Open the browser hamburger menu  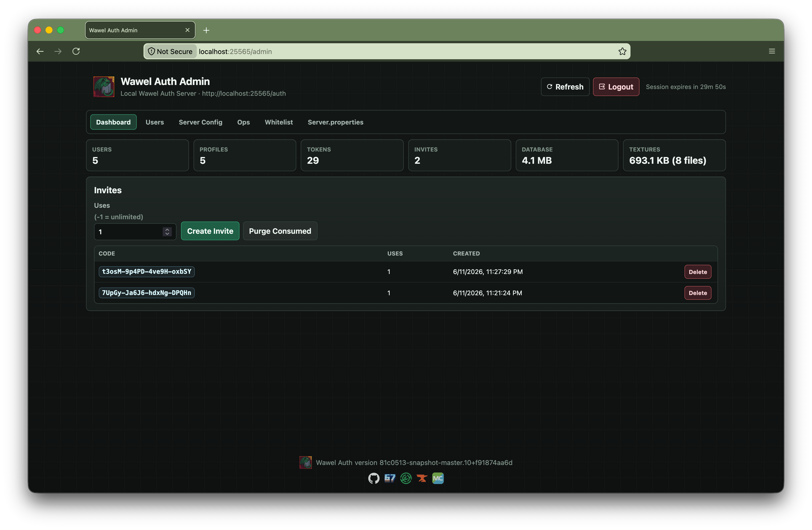pos(772,51)
